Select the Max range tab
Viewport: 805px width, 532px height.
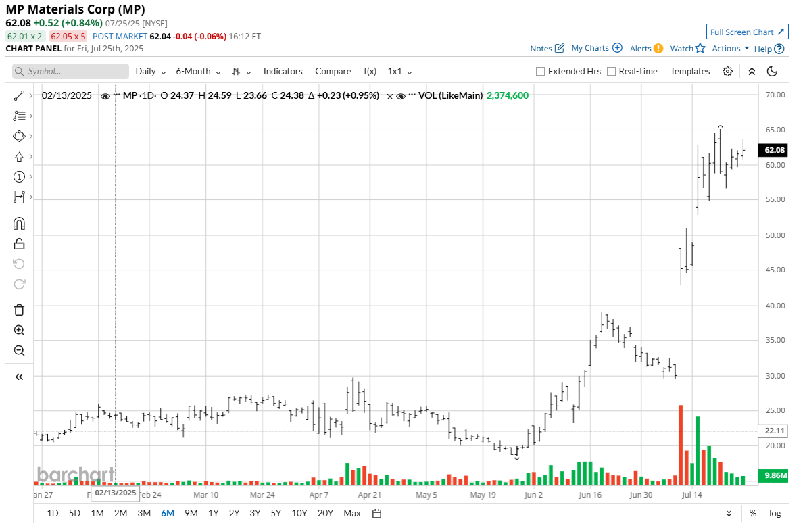pyautogui.click(x=352, y=514)
